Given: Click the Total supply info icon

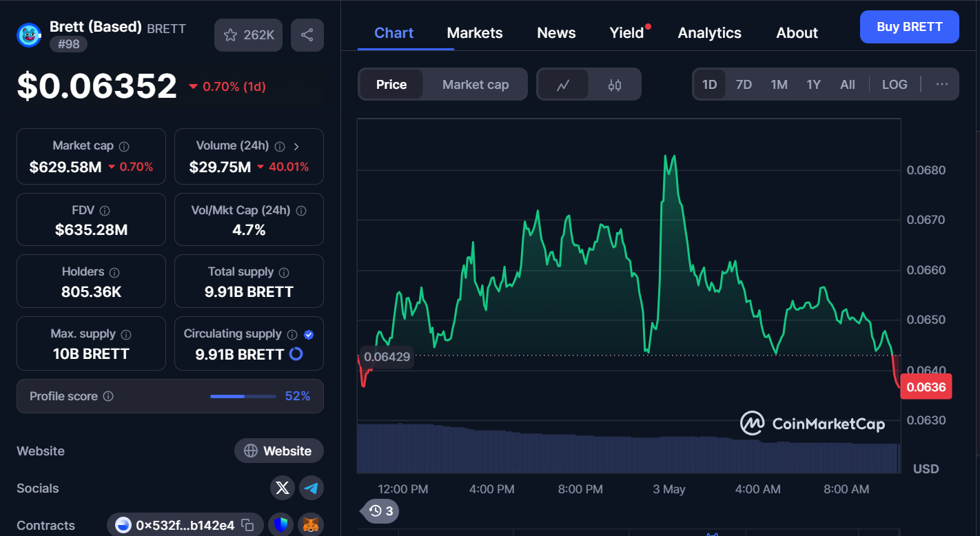Looking at the screenshot, I should (284, 273).
